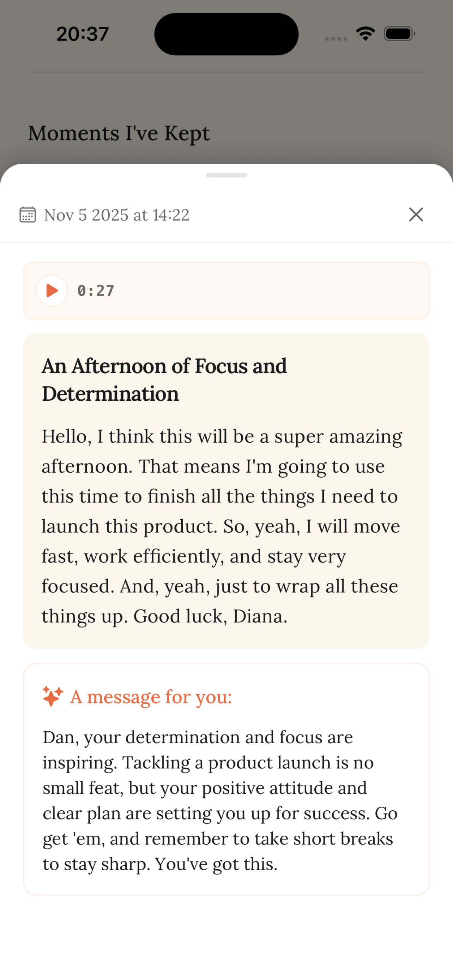Tap the 0:27 duration label

pyautogui.click(x=96, y=290)
